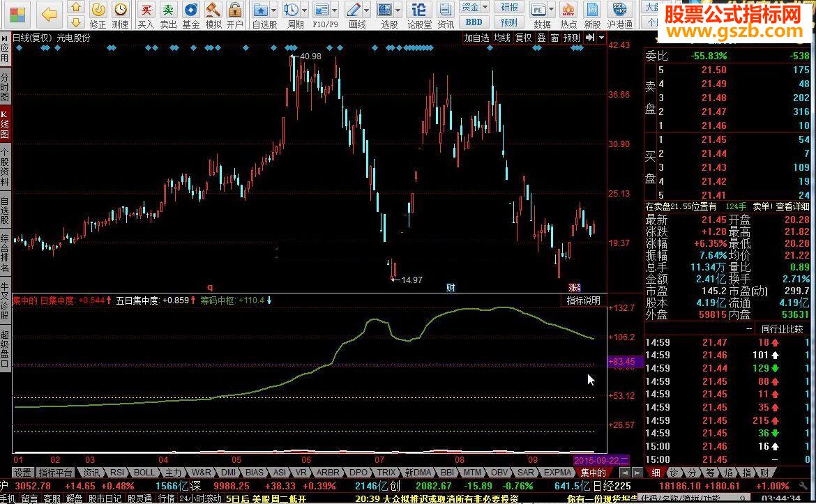Click the BBD button

point(474,22)
